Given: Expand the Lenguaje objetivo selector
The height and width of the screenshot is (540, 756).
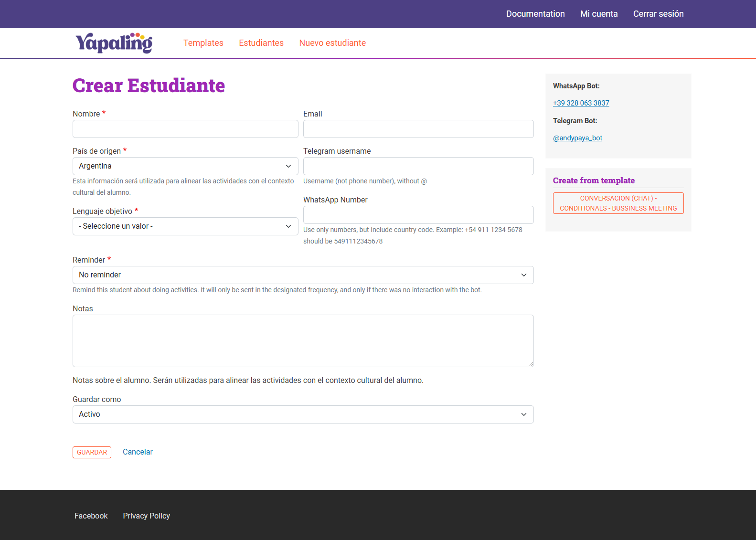Looking at the screenshot, I should 185,226.
